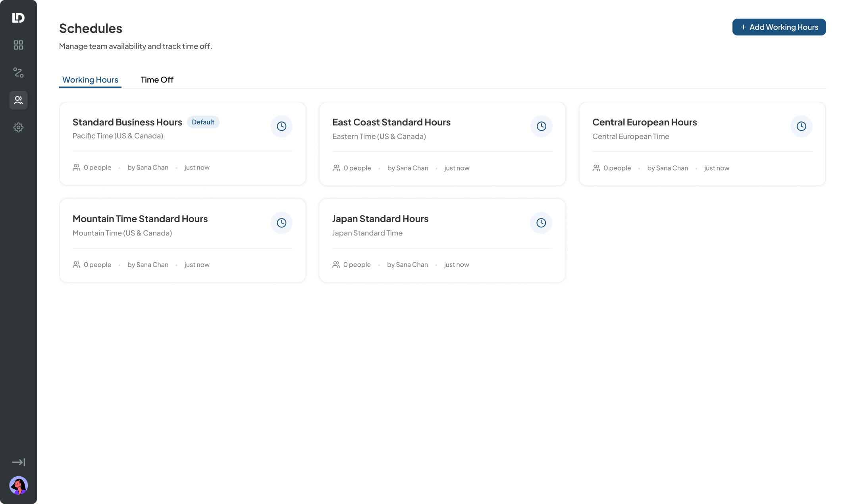The width and height of the screenshot is (848, 504).
Task: Click the 'Central European Time' subtitle text
Action: coord(631,137)
